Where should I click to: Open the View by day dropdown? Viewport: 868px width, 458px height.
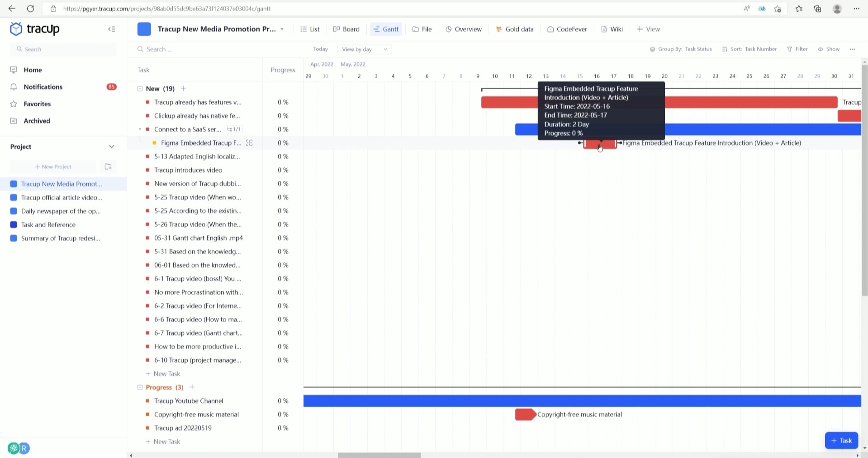[364, 49]
